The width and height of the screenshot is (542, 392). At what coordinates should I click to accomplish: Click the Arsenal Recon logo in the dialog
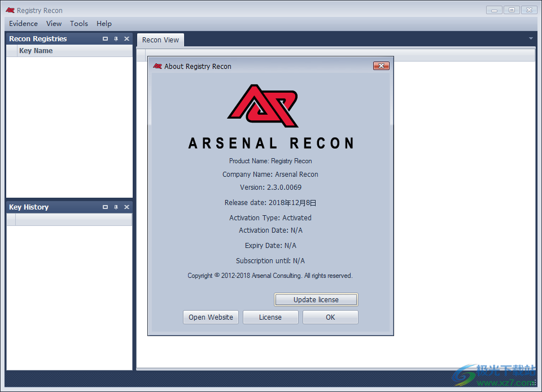pyautogui.click(x=263, y=105)
